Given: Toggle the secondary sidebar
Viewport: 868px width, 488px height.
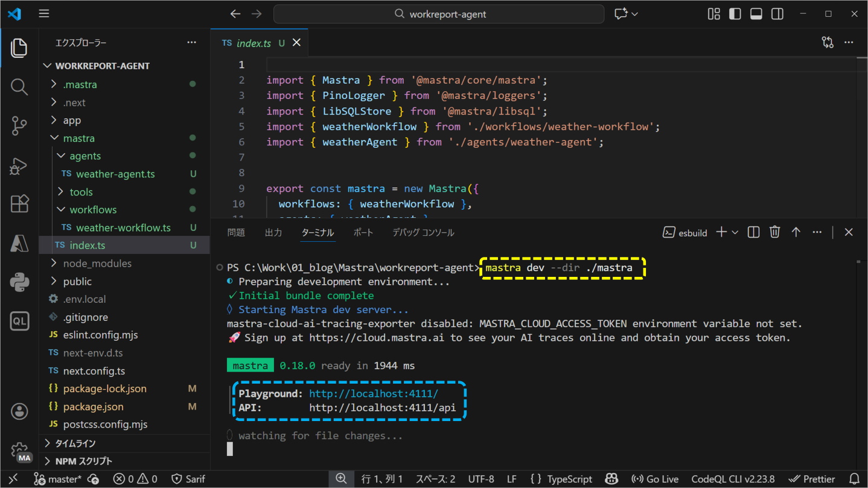Looking at the screenshot, I should coord(777,13).
